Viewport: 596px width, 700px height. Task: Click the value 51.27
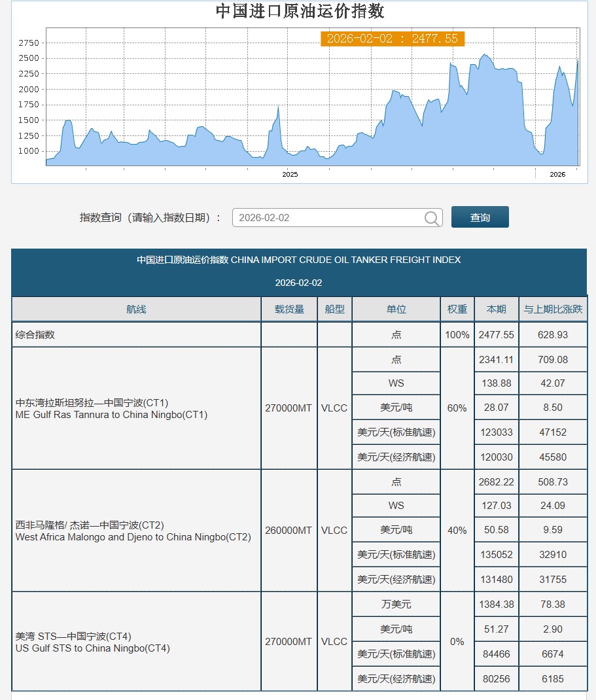point(497,629)
